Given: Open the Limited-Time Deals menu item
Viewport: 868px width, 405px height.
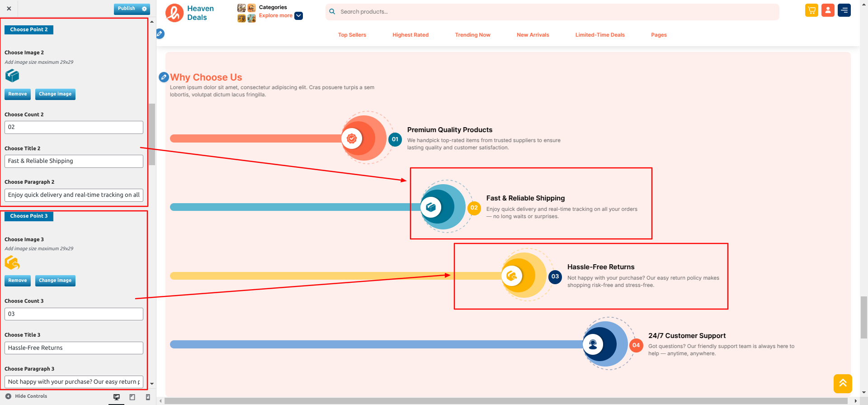Looking at the screenshot, I should point(599,35).
